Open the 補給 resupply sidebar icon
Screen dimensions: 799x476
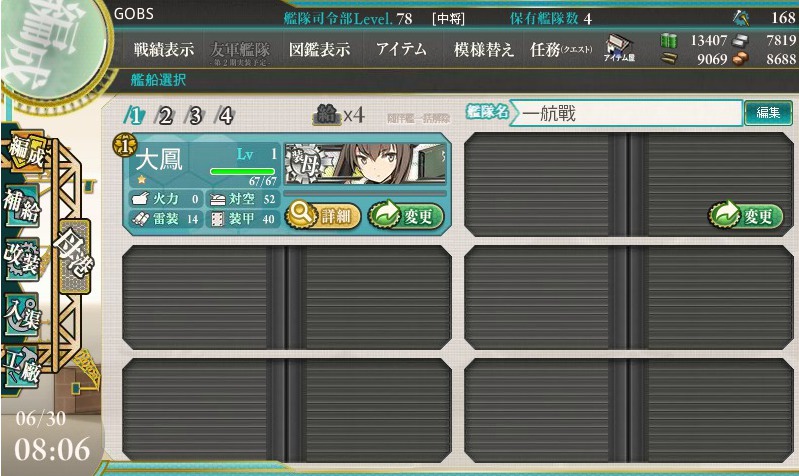[x=21, y=205]
